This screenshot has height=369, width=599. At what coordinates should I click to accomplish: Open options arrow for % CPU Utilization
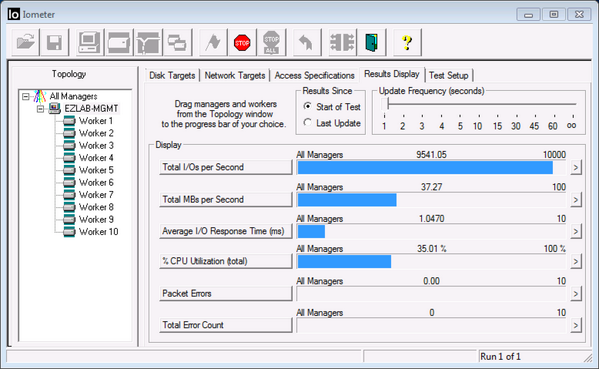coord(576,261)
